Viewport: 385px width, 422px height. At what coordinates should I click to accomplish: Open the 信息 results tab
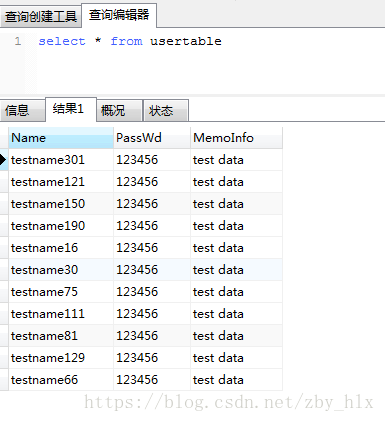click(22, 110)
